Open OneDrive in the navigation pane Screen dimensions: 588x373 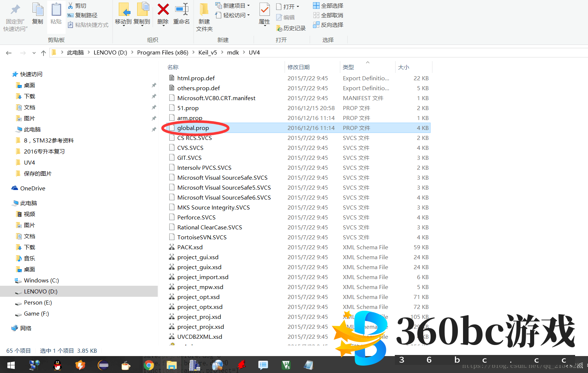tap(32, 189)
